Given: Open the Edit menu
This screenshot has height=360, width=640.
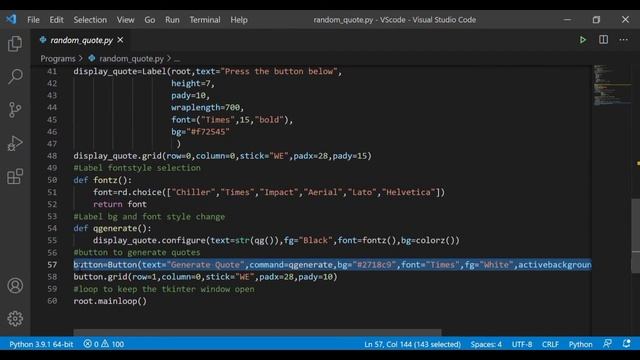Looking at the screenshot, I should [56, 20].
